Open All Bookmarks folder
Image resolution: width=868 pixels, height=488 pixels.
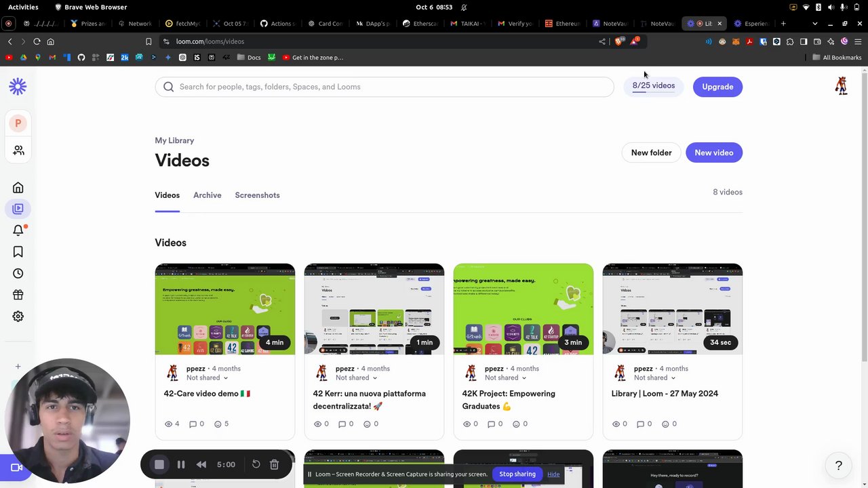pos(837,58)
